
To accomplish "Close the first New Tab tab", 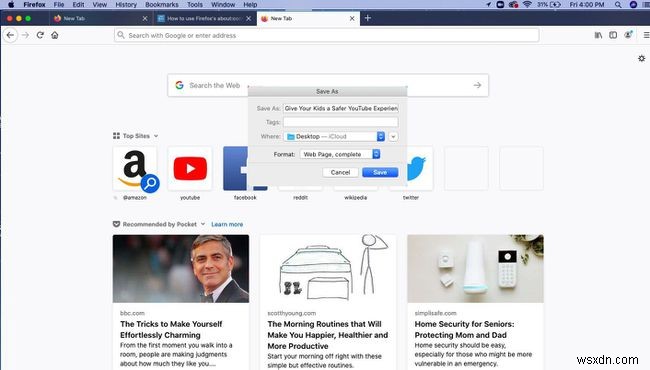I will coord(145,19).
